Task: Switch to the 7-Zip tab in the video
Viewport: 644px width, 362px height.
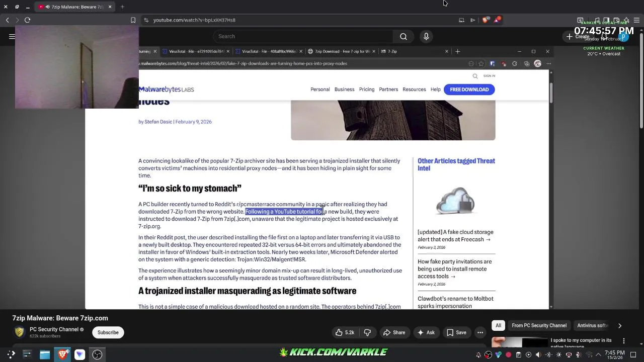Action: tap(414, 51)
